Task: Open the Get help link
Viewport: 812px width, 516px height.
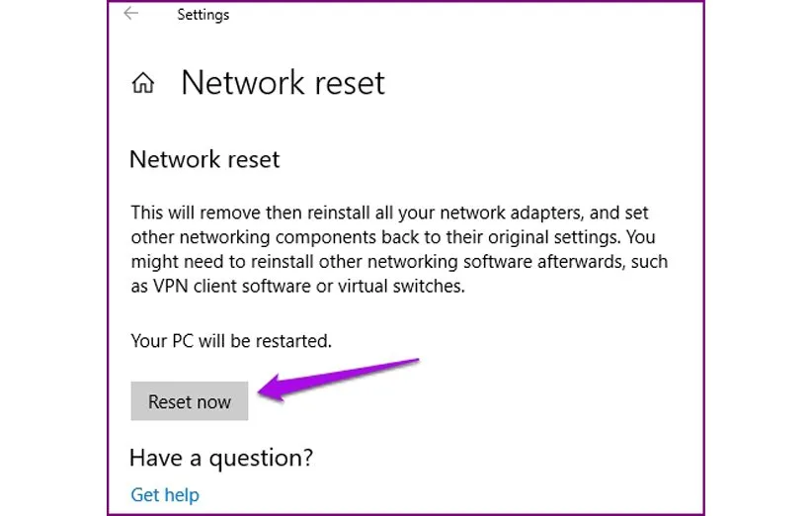Action: 165,494
